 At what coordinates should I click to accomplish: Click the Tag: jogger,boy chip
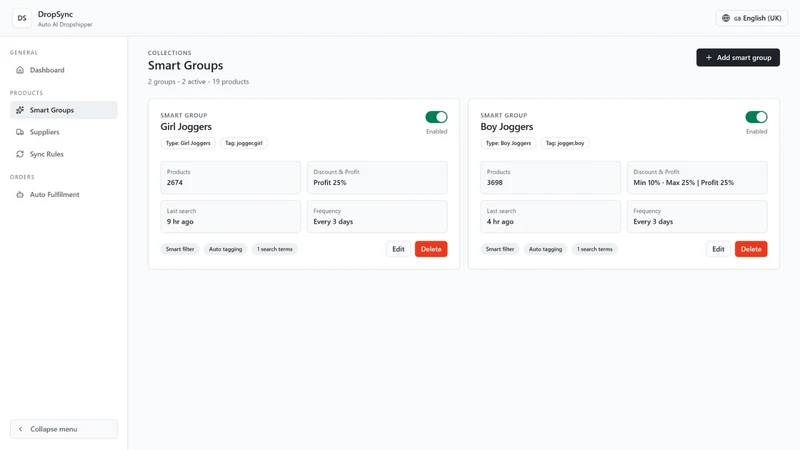pos(565,143)
